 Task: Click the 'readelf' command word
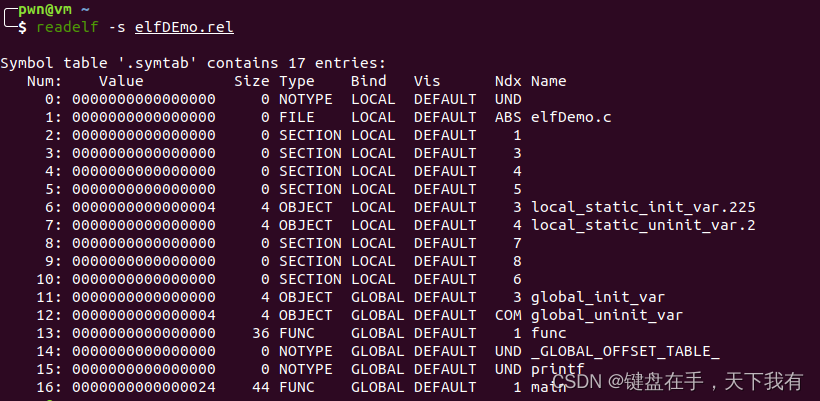pos(67,27)
